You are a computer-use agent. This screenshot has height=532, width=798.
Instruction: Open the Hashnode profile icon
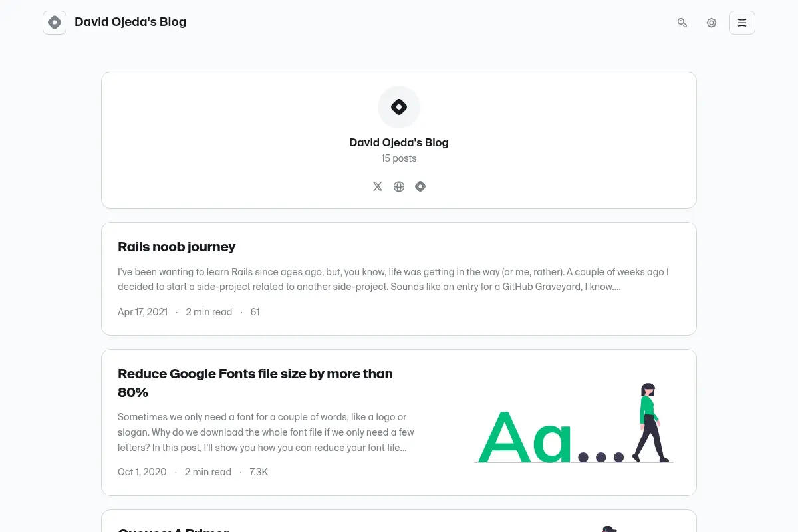click(x=420, y=186)
